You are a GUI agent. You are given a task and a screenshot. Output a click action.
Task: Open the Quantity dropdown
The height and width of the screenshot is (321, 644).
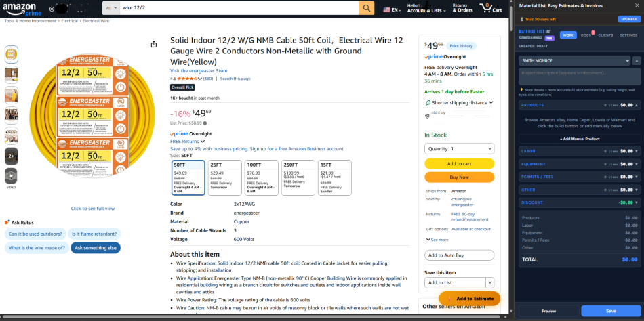click(458, 148)
